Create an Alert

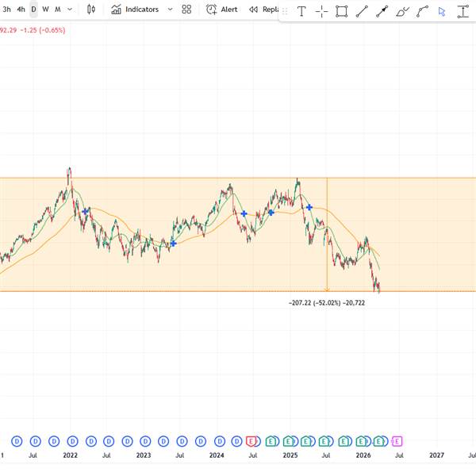tap(221, 10)
